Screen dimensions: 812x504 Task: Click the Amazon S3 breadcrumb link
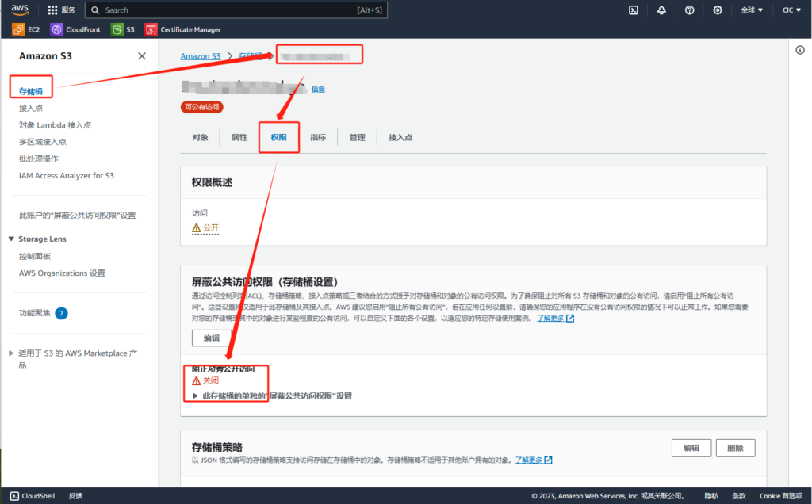[x=201, y=56]
